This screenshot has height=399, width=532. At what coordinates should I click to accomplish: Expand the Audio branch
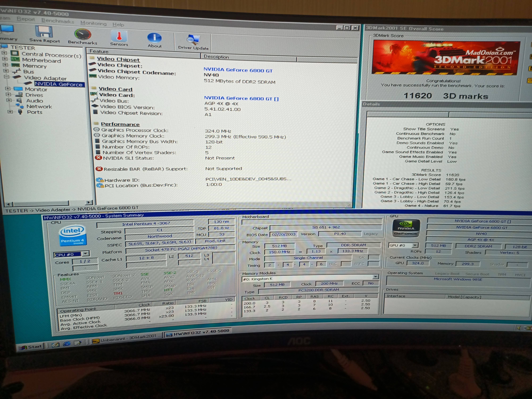[9, 100]
